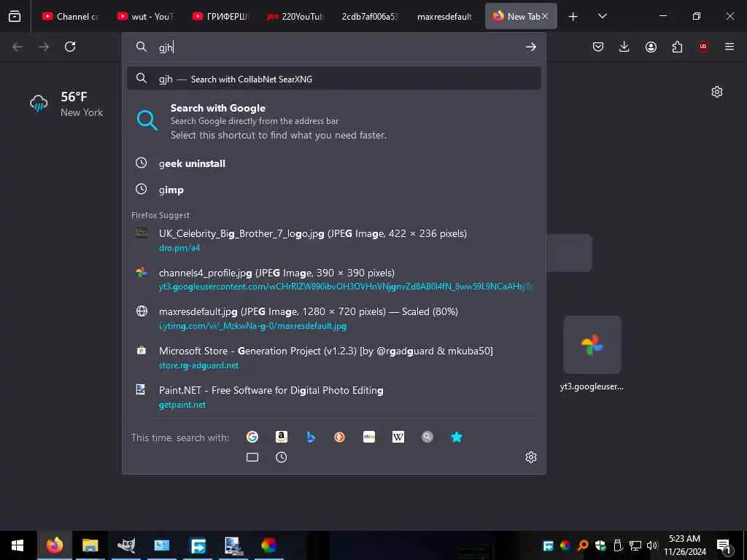Viewport: 747px width, 560px height.
Task: Open the clock showing 5:23 AM
Action: 684,545
